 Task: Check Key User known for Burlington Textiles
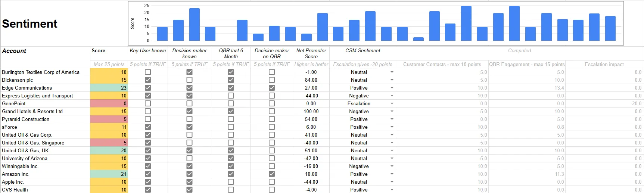tap(148, 72)
